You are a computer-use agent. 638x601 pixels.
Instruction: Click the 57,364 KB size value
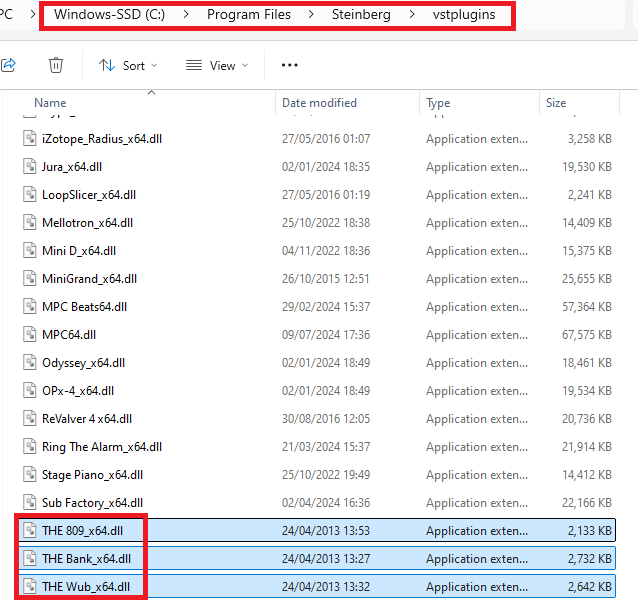click(x=587, y=307)
